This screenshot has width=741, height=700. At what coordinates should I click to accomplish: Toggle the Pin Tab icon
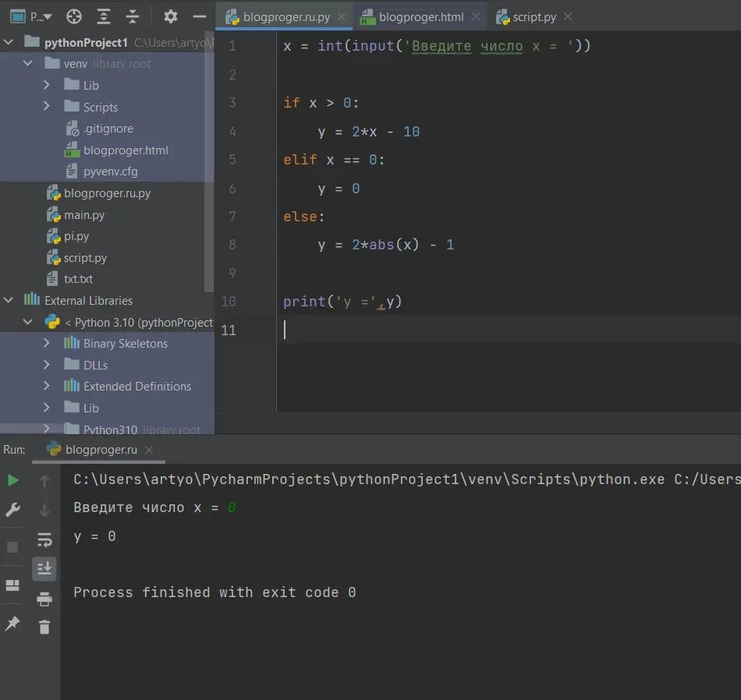[12, 624]
